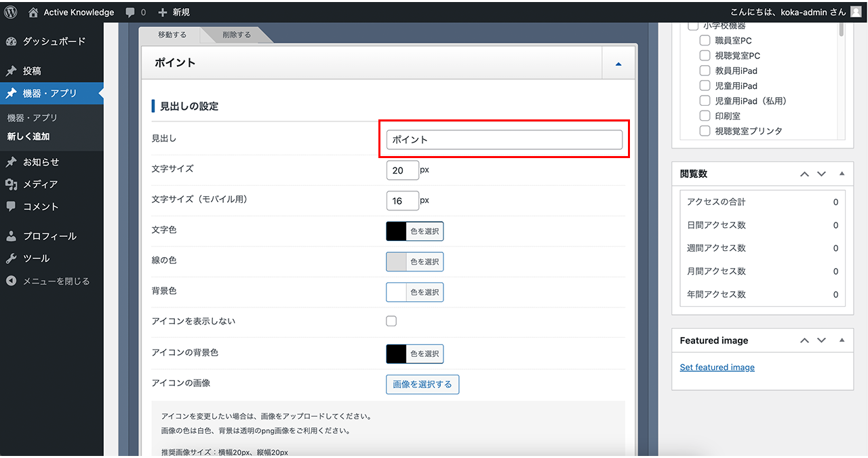Screen dimensions: 868x458
Task: Open the Active Knowledge site link
Action: coord(79,12)
